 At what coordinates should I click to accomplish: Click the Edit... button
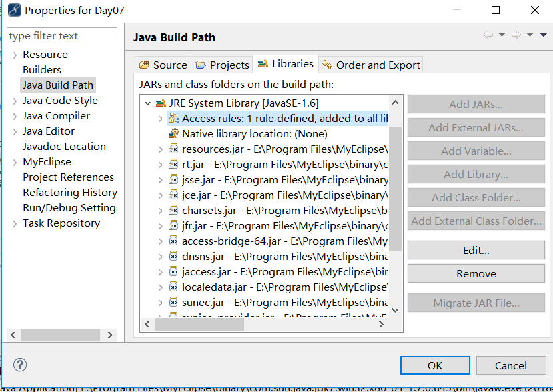tap(476, 250)
